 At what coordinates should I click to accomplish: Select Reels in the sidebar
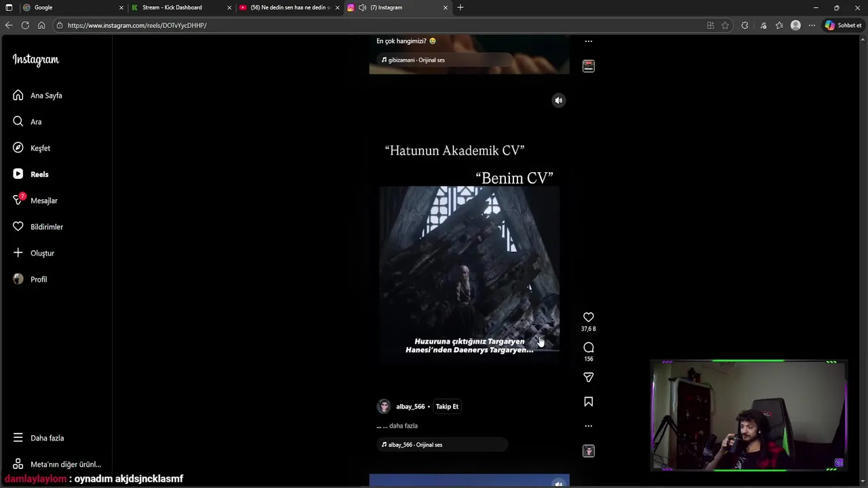click(x=39, y=174)
